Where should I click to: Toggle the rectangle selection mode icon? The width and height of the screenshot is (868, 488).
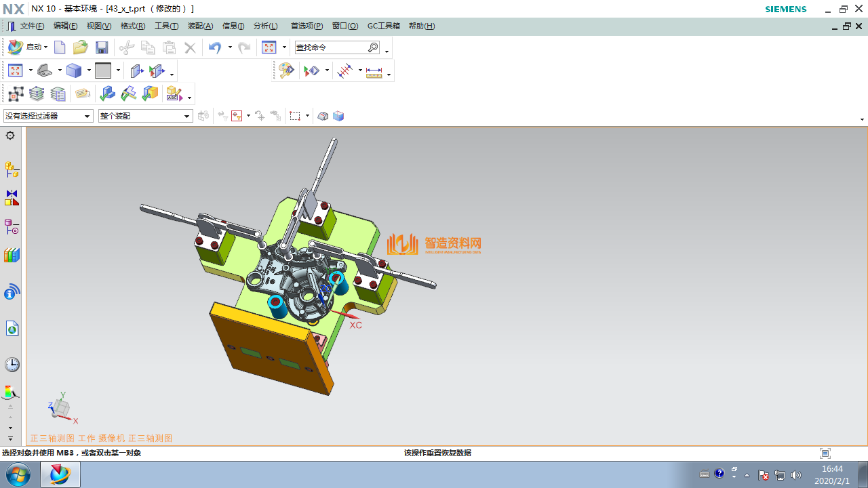click(x=295, y=116)
